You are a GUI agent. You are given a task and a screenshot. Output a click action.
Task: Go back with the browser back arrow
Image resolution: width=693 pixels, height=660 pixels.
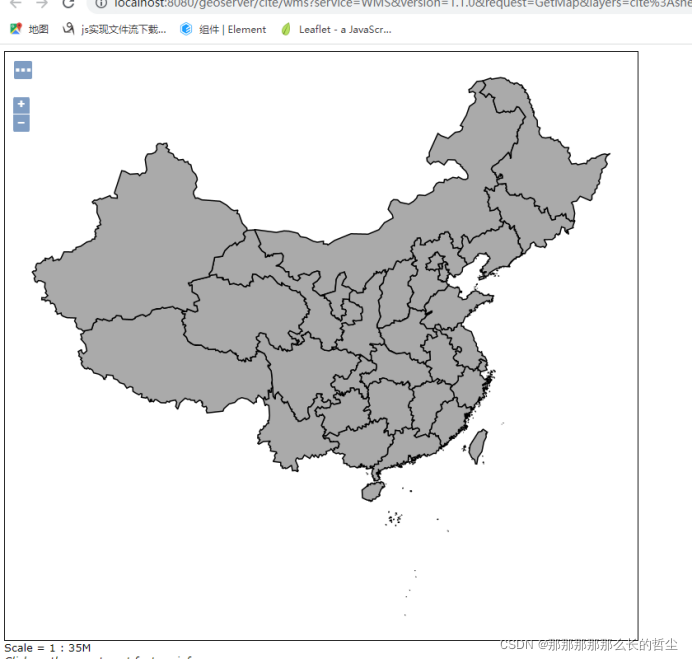click(x=15, y=4)
